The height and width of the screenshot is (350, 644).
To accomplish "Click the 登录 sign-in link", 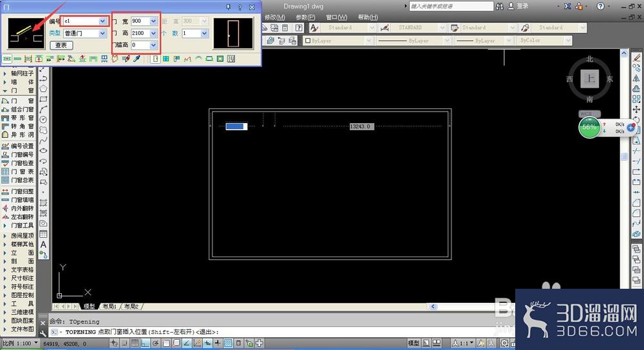I will [x=522, y=6].
